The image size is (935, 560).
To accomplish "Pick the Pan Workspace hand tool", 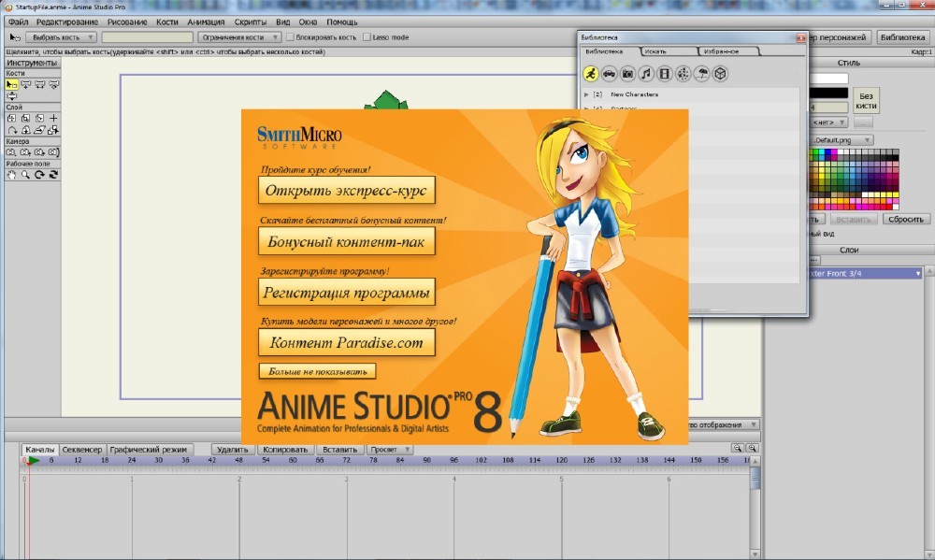I will [11, 175].
